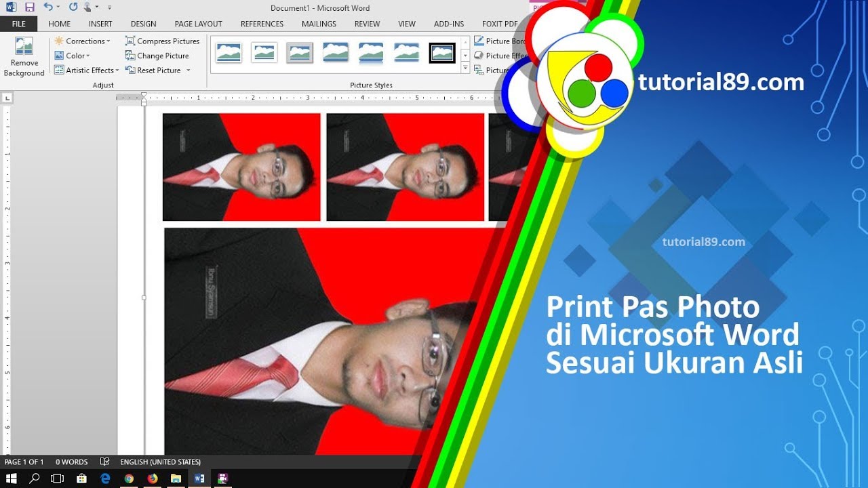
Task: Click PAGE 1 OF 1 in status bar
Action: (24, 462)
